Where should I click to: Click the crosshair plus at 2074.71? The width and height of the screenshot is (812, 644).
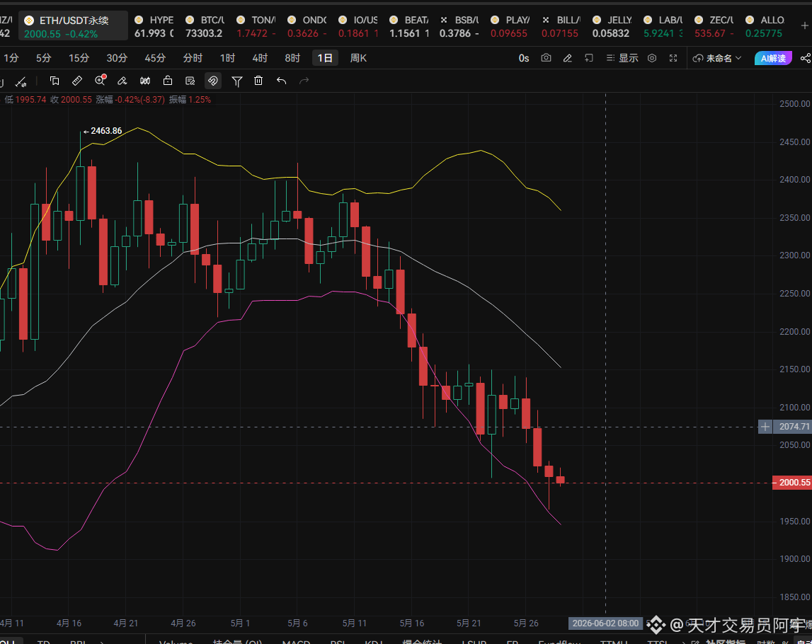pos(765,427)
